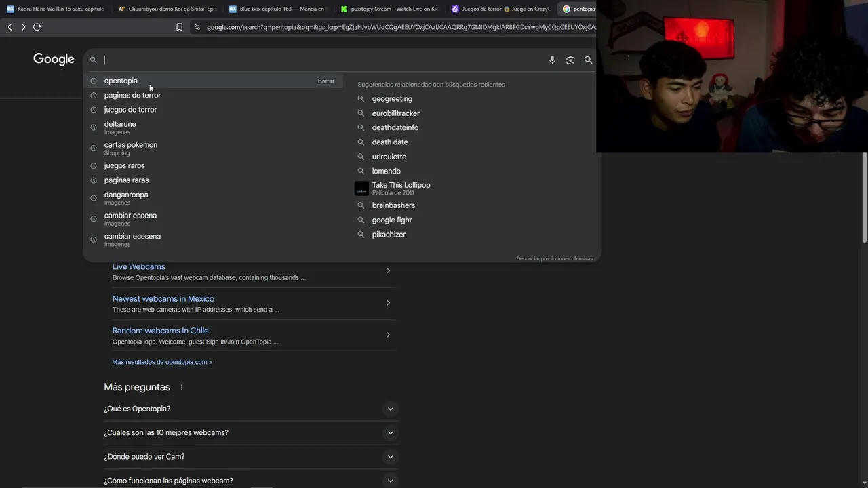
Task: Choose 'urlroulette' related suggestion
Action: coord(389,157)
